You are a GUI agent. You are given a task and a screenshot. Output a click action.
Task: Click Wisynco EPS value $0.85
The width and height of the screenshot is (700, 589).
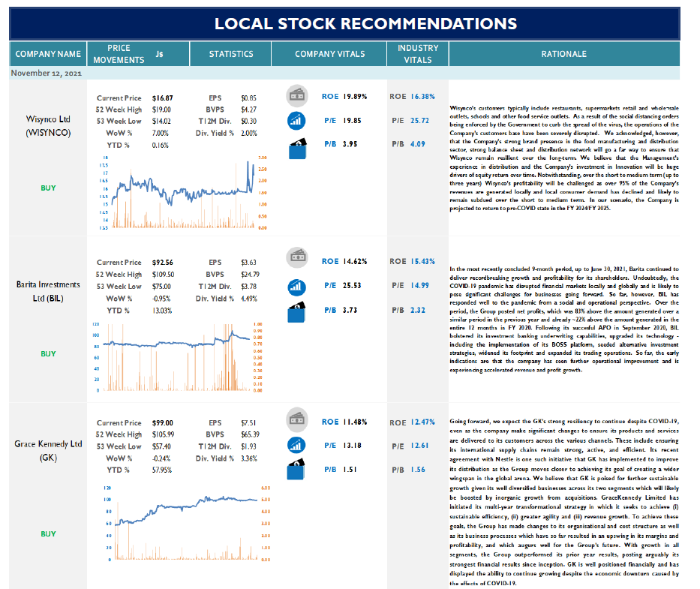[248, 98]
